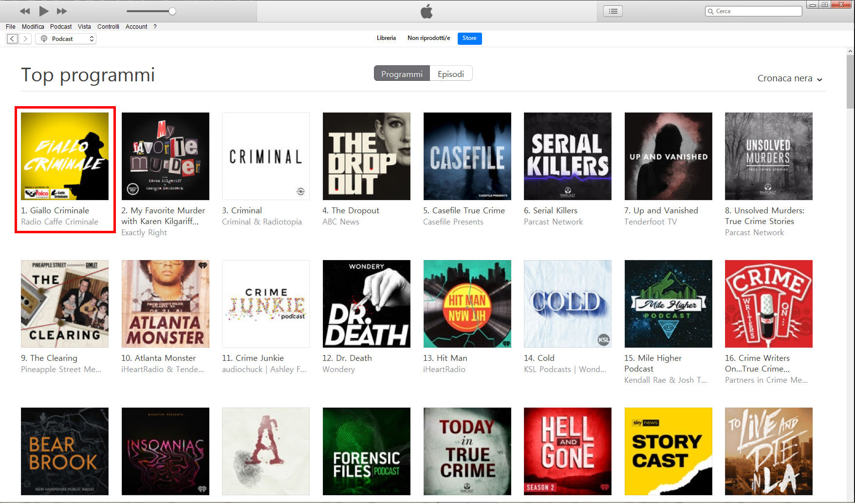Adjust the volume slider knob
855x504 pixels.
(x=172, y=11)
